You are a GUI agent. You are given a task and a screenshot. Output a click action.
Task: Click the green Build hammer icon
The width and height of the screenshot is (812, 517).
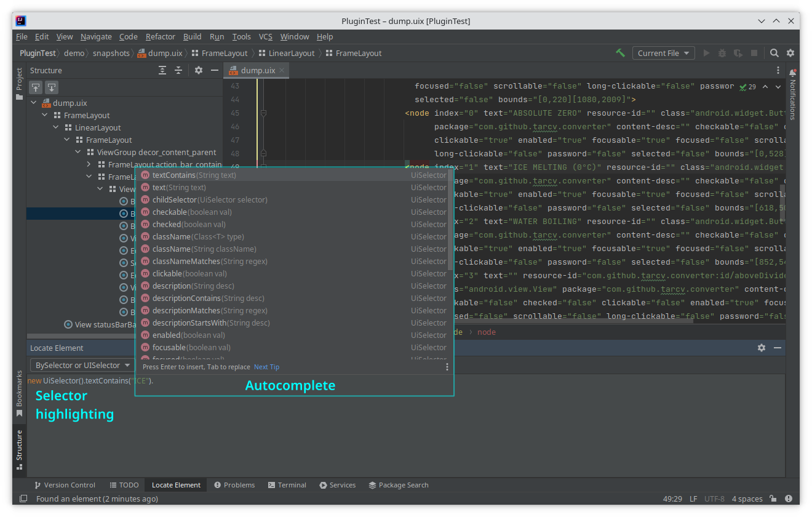tap(620, 53)
